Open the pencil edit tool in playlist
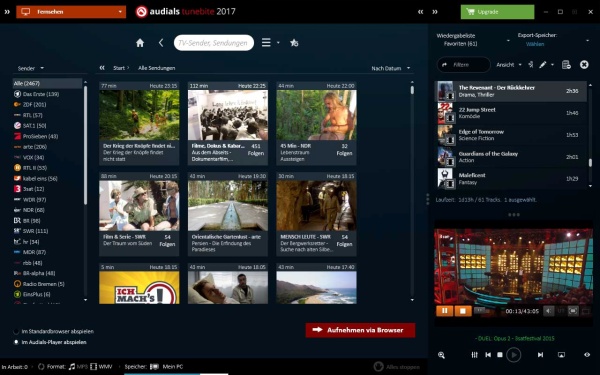The height and width of the screenshot is (375, 600). (543, 65)
